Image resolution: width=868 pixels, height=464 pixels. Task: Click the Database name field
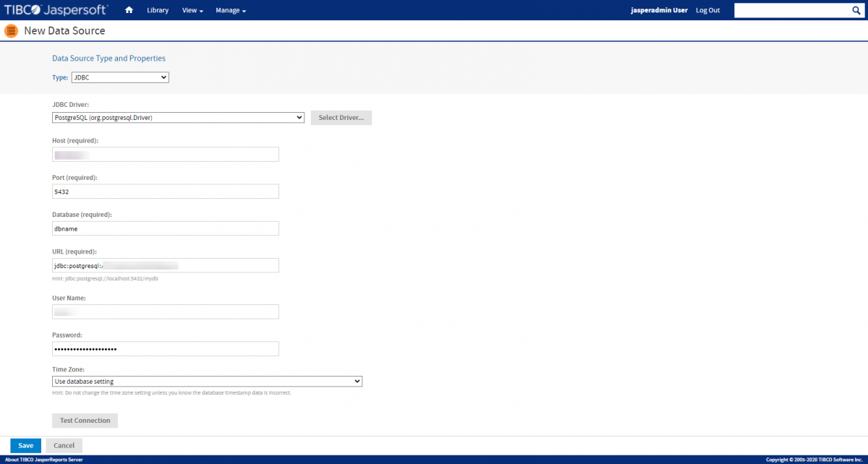click(x=166, y=228)
